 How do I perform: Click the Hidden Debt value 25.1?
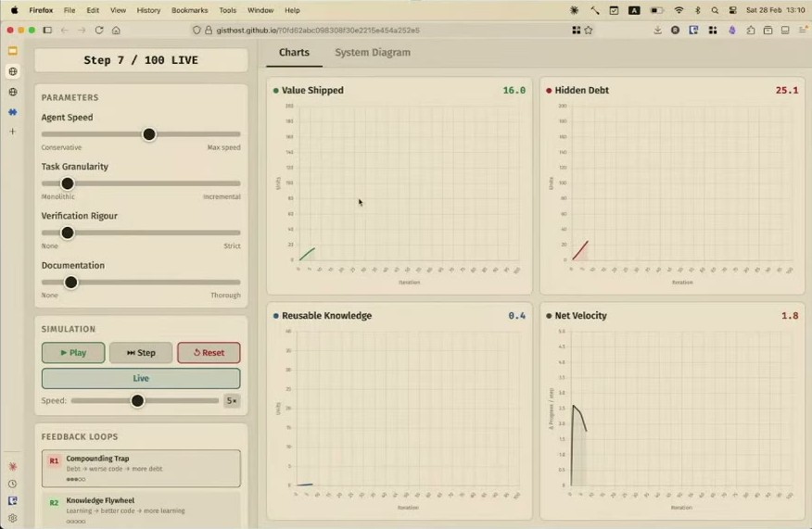[x=787, y=90]
